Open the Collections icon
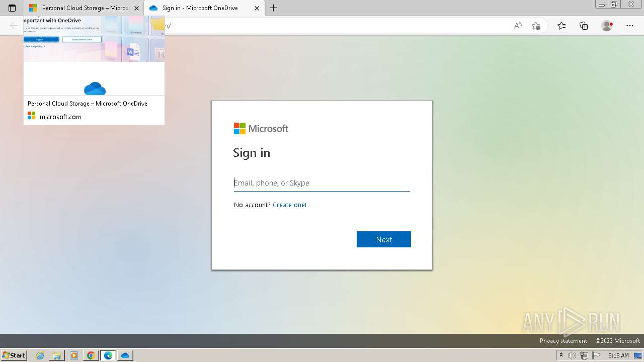 (x=584, y=26)
